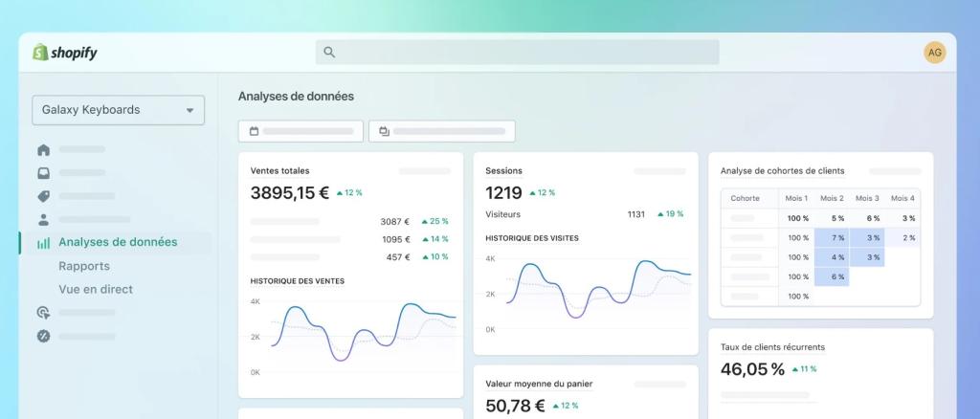980x419 pixels.
Task: Click the 457 € sales row value
Action: point(398,256)
